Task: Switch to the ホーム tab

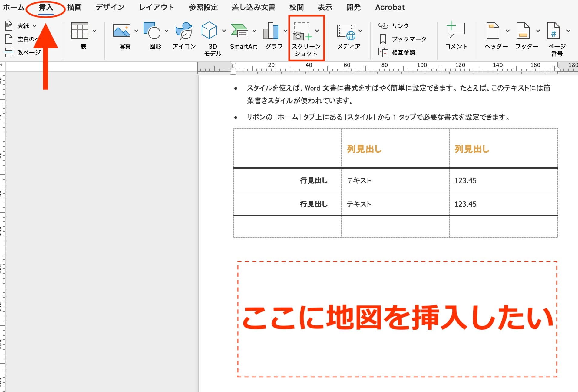Action: pos(14,7)
